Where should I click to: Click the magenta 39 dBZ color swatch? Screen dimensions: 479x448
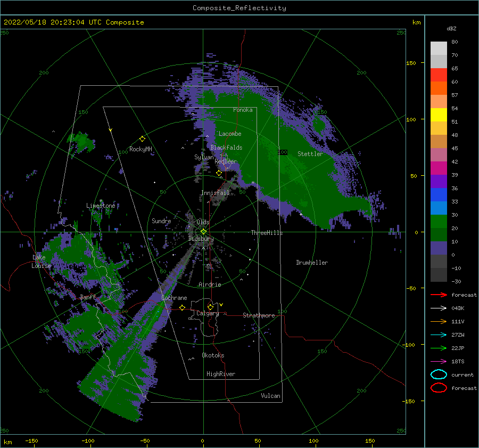pyautogui.click(x=439, y=168)
